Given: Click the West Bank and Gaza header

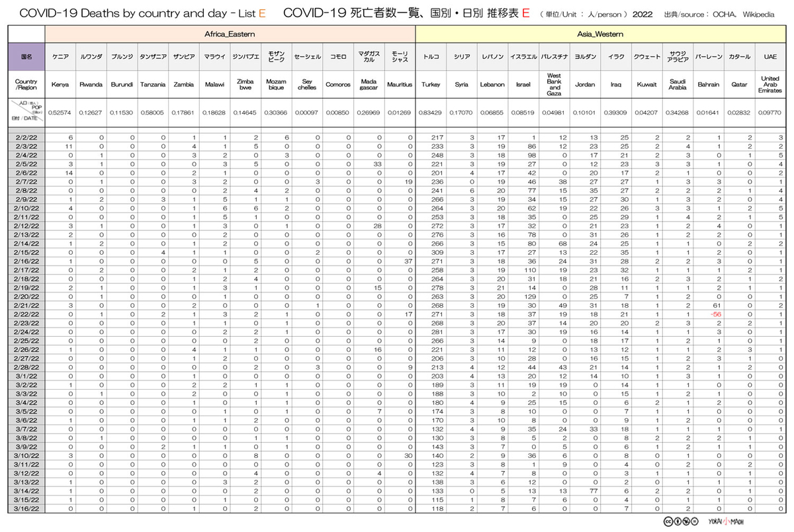Looking at the screenshot, I should [554, 85].
